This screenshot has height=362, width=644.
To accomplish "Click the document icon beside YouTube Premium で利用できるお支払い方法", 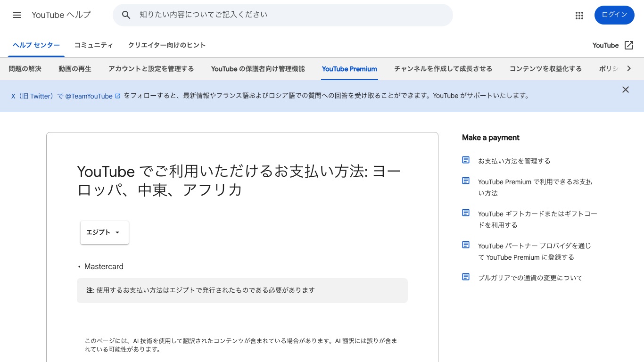I will click(466, 181).
